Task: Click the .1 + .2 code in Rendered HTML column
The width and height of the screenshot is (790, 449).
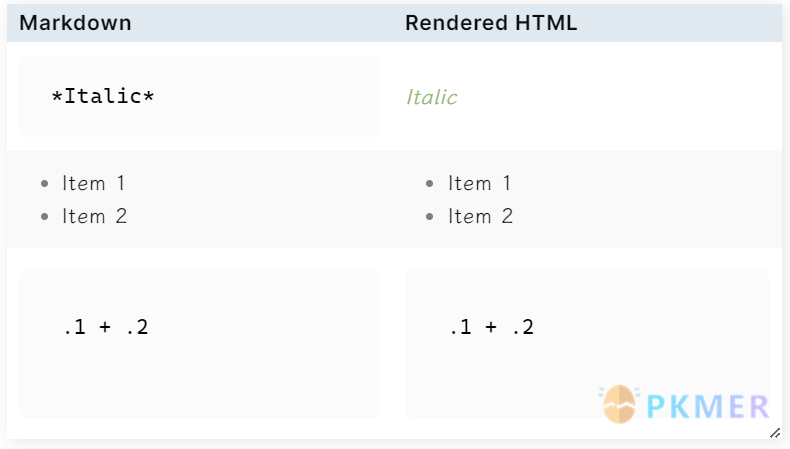Action: tap(492, 327)
